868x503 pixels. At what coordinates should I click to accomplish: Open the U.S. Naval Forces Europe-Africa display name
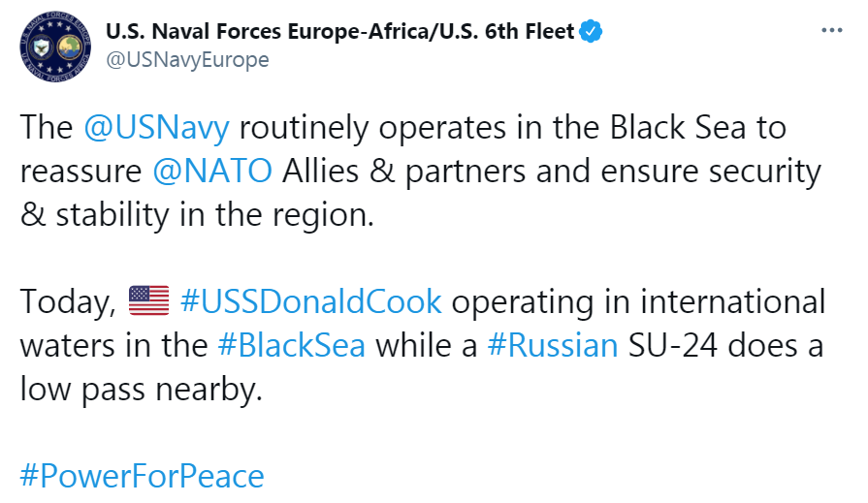click(x=340, y=32)
